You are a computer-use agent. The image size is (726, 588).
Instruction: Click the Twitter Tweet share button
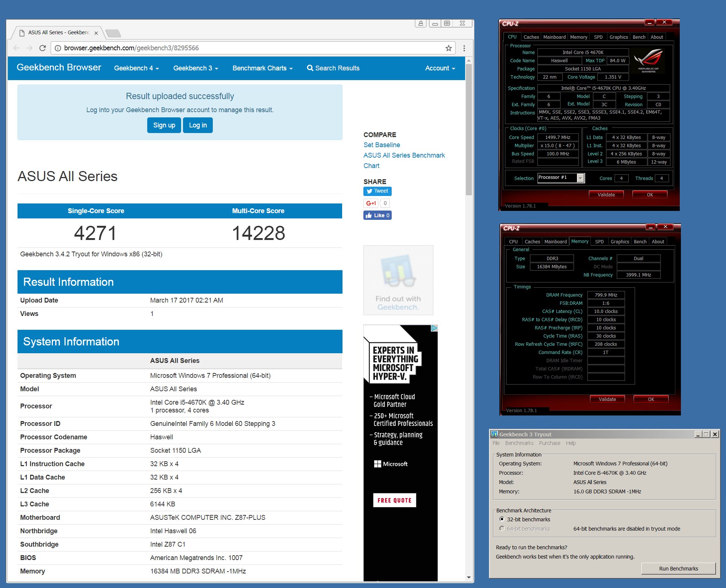[378, 191]
